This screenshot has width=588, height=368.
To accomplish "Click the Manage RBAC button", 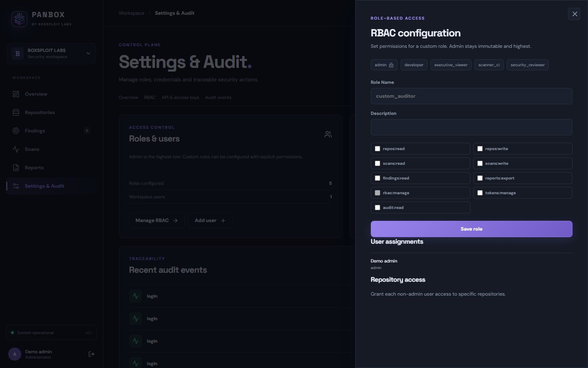I will point(157,220).
